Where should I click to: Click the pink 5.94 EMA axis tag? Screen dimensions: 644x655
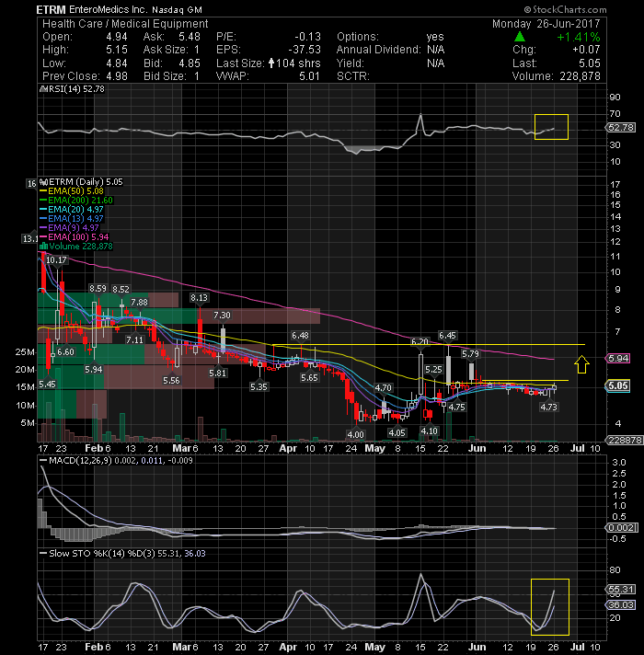tap(617, 359)
